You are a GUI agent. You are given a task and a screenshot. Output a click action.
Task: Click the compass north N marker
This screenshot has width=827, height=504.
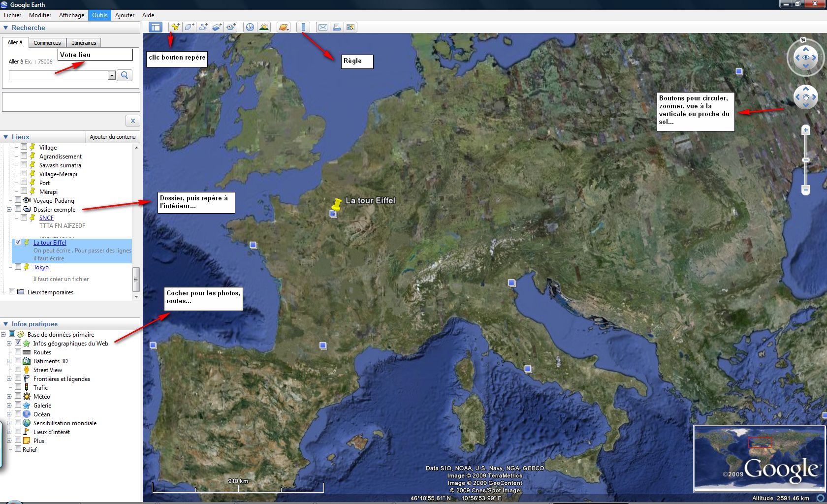click(x=803, y=40)
